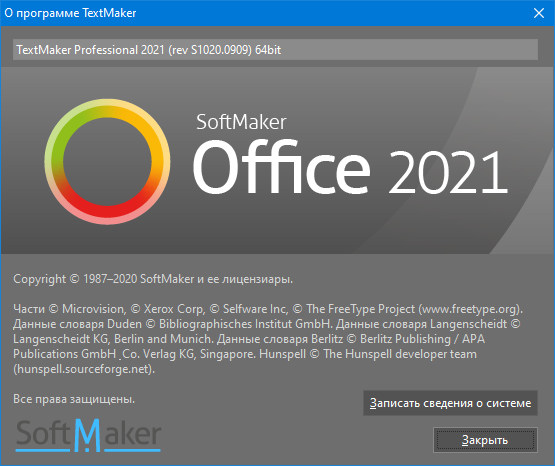Click Записать сведения о системе button
The image size is (555, 466).
(450, 403)
